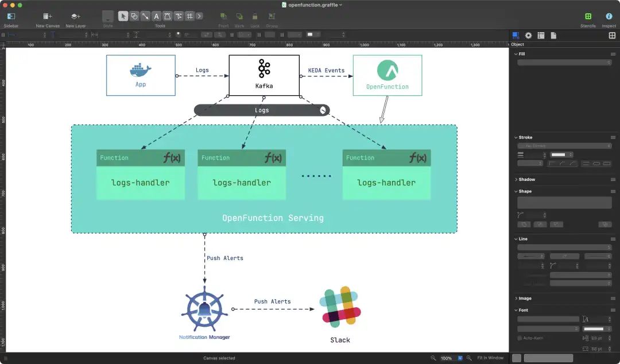
Task: Open the Shadow section options menu
Action: tap(613, 179)
